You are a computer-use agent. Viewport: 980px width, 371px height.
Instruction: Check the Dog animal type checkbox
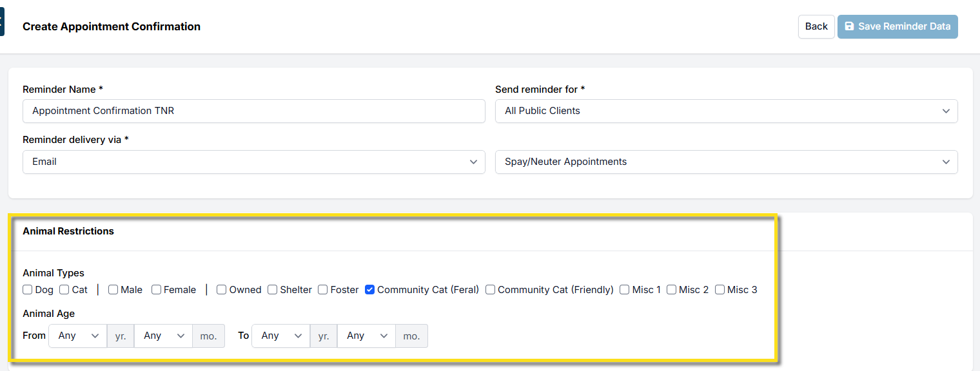click(28, 290)
